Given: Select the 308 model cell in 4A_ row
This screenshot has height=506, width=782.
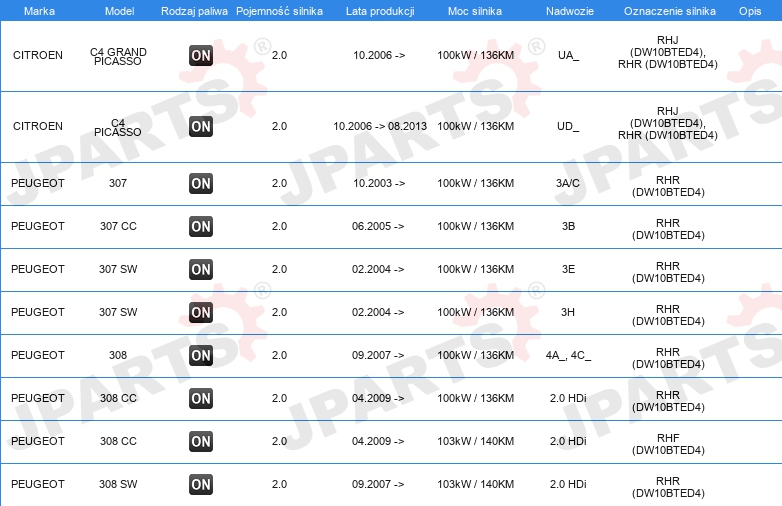Looking at the screenshot, I should (118, 355).
